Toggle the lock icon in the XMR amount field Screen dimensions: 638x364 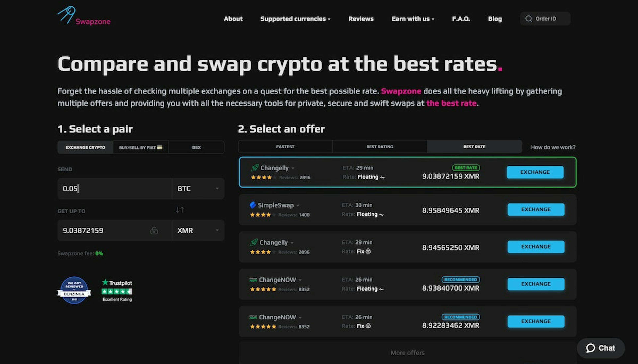[154, 230]
